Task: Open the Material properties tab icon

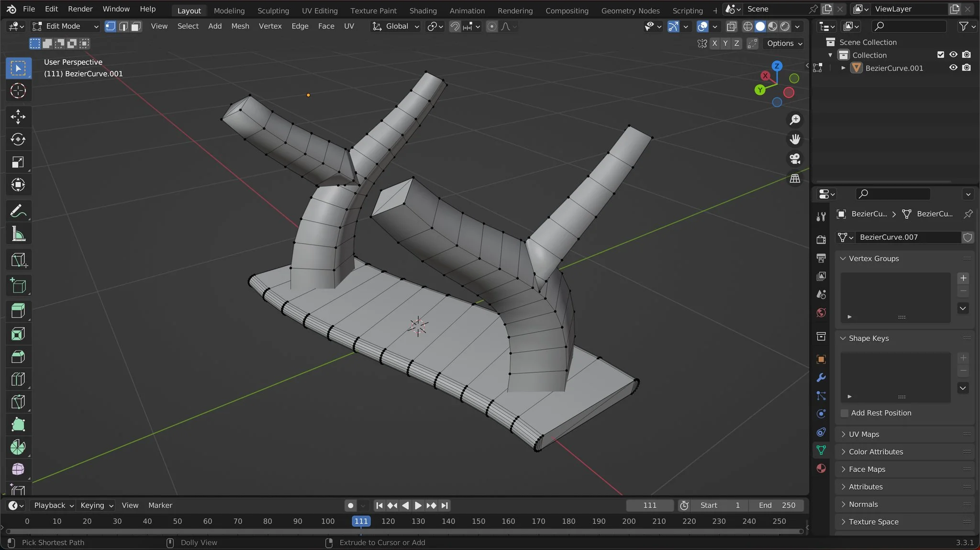Action: tap(821, 468)
